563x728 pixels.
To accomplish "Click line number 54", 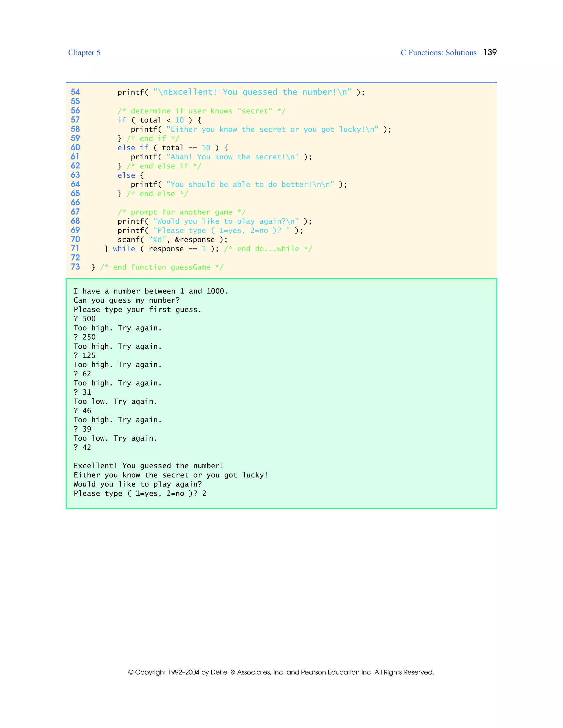I will click(75, 92).
